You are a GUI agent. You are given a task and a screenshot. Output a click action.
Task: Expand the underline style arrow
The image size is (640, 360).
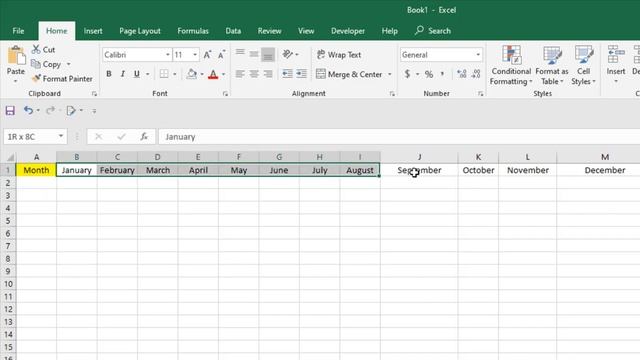point(147,74)
